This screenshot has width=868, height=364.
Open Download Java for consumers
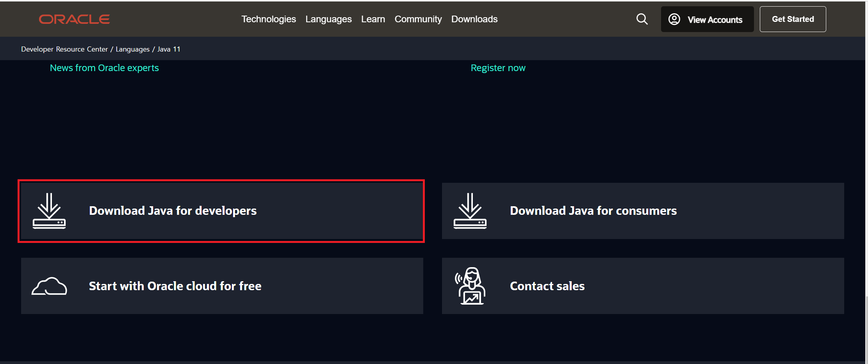tap(643, 211)
